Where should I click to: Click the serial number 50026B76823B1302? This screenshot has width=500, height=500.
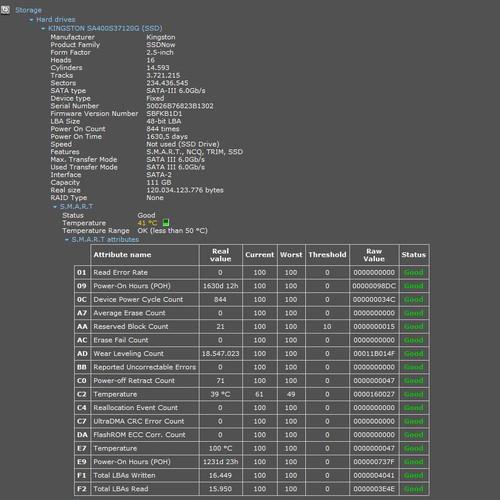coord(180,106)
